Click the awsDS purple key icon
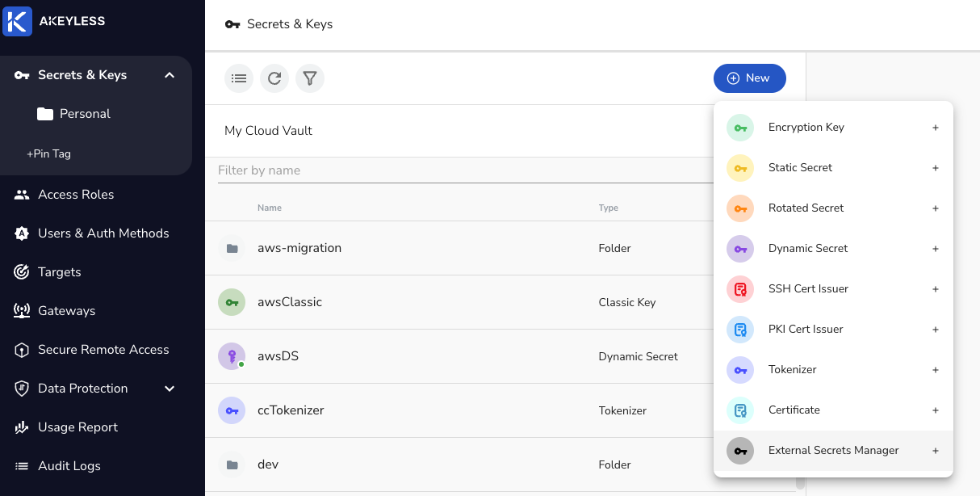The height and width of the screenshot is (496, 980). [x=232, y=356]
